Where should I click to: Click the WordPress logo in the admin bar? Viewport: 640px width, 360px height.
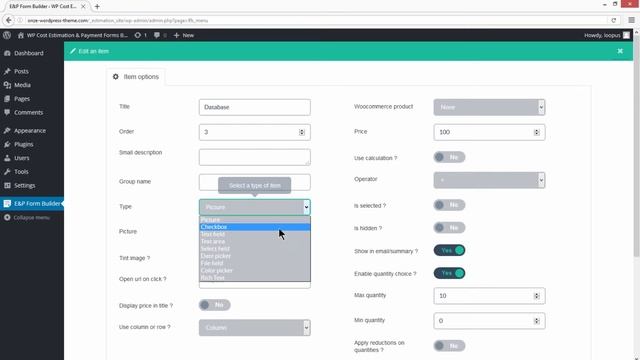point(7,35)
